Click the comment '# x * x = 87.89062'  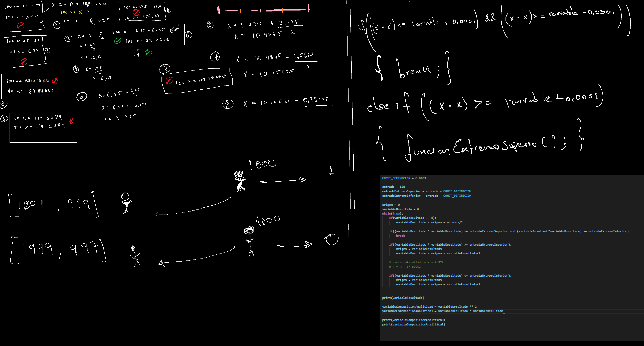tap(404, 267)
